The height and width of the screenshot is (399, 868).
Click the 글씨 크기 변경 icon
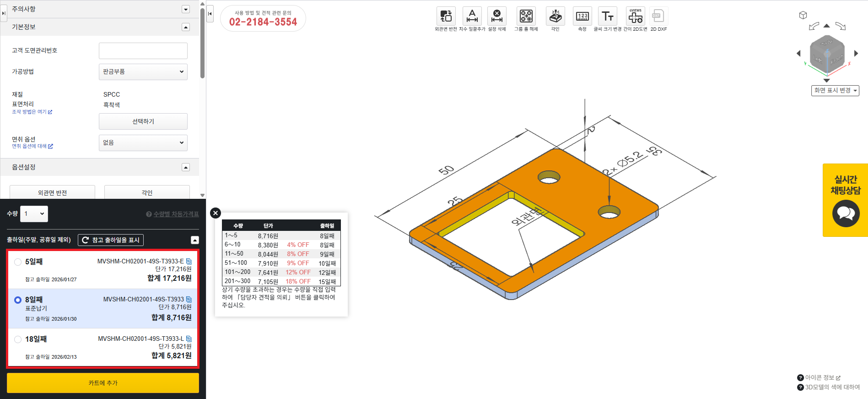point(608,16)
